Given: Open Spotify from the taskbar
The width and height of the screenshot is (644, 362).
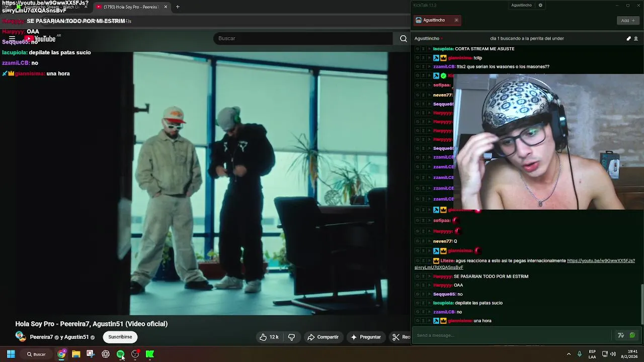Looking at the screenshot, I should coord(120,354).
